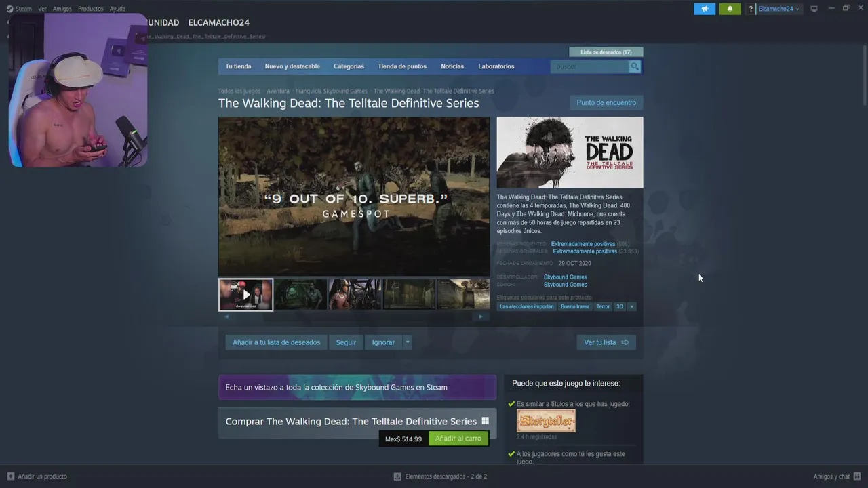
Task: Open the Skybound Games collection banner
Action: click(357, 388)
